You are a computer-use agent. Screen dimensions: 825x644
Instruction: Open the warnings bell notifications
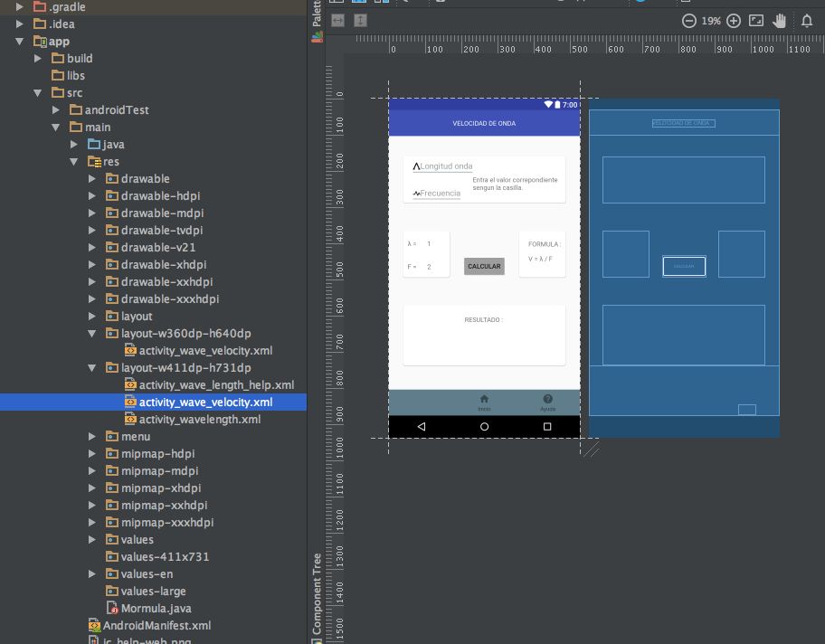point(807,21)
